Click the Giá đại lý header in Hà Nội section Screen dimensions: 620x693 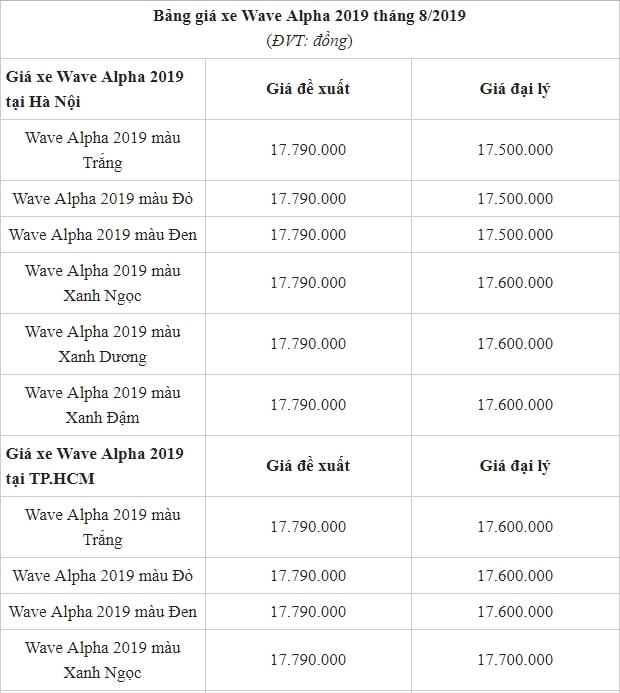tap(515, 89)
